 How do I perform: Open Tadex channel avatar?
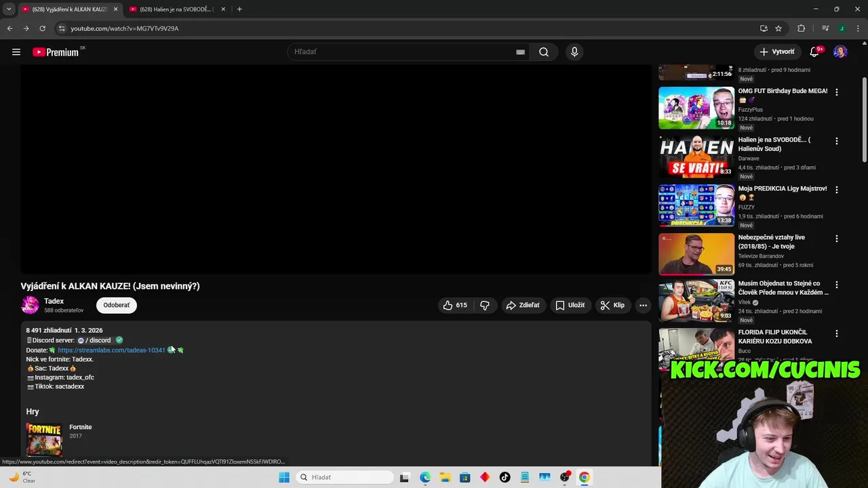pos(30,305)
